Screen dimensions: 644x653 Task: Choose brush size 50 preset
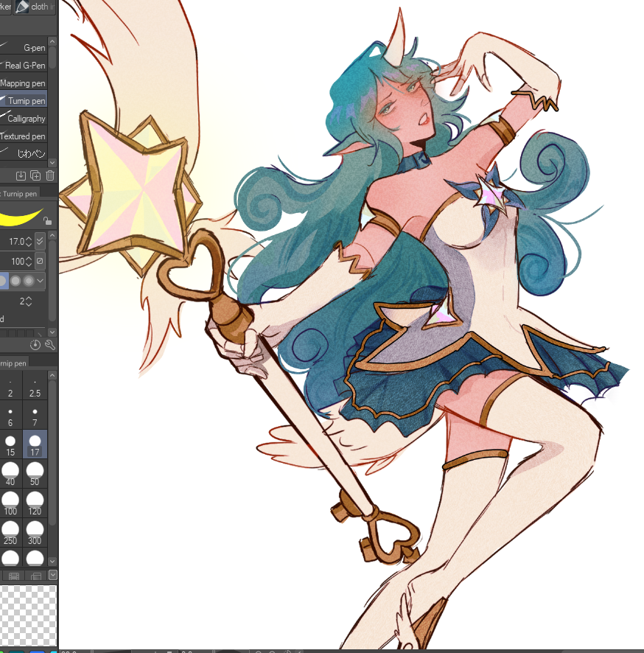[35, 474]
